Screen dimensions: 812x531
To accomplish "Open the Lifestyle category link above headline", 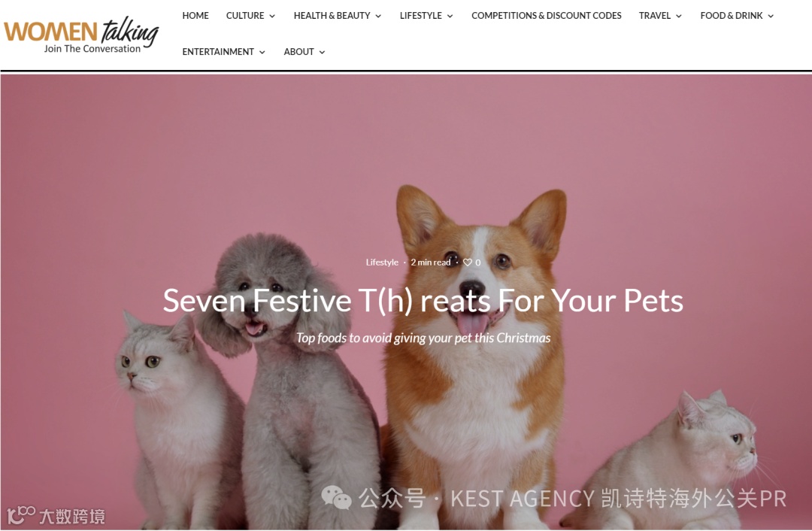I will (x=382, y=262).
